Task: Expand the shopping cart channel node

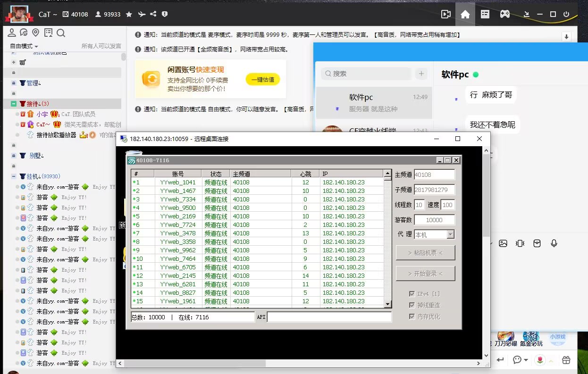Action: (14, 62)
